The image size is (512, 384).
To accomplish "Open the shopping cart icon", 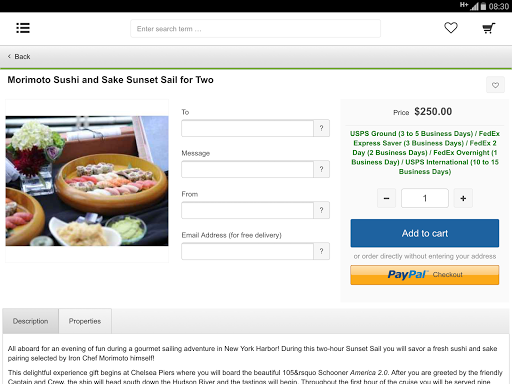I will pyautogui.click(x=489, y=28).
